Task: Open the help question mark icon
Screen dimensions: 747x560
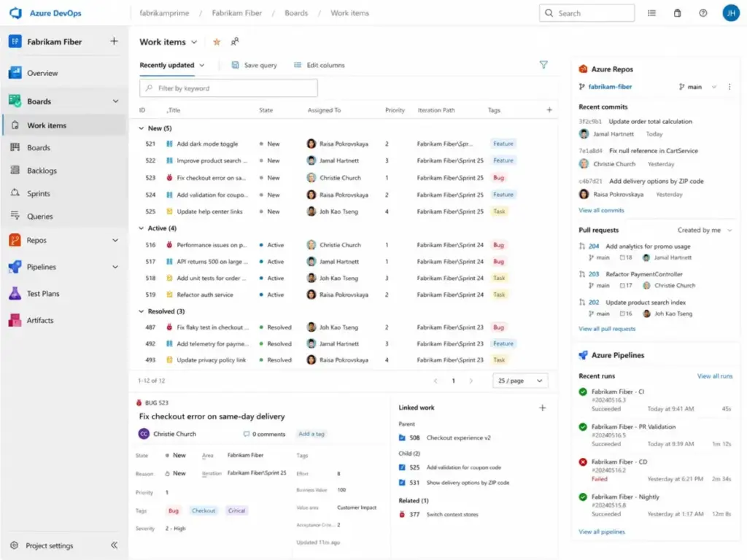Action: point(703,13)
